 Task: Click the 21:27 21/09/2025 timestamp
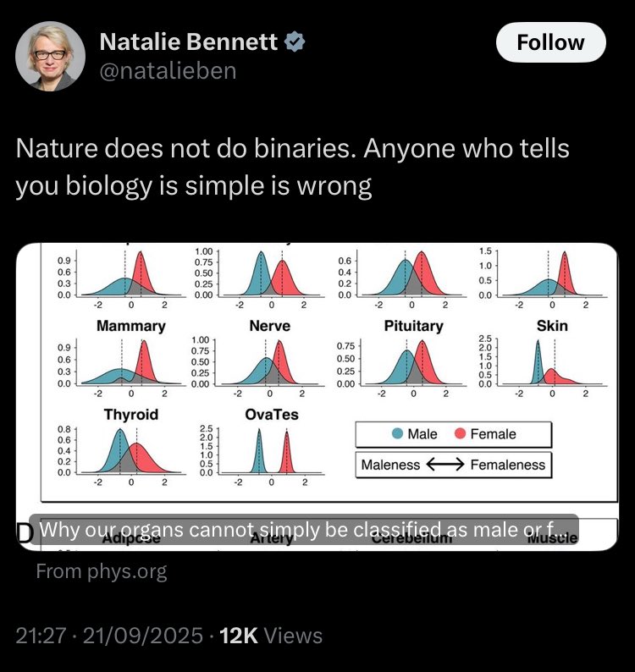[109, 636]
